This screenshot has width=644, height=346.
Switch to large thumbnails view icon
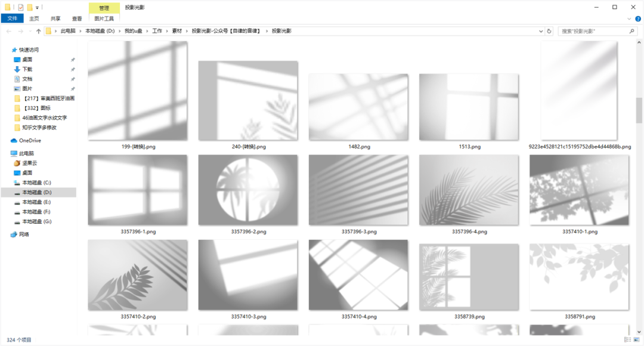point(637,340)
